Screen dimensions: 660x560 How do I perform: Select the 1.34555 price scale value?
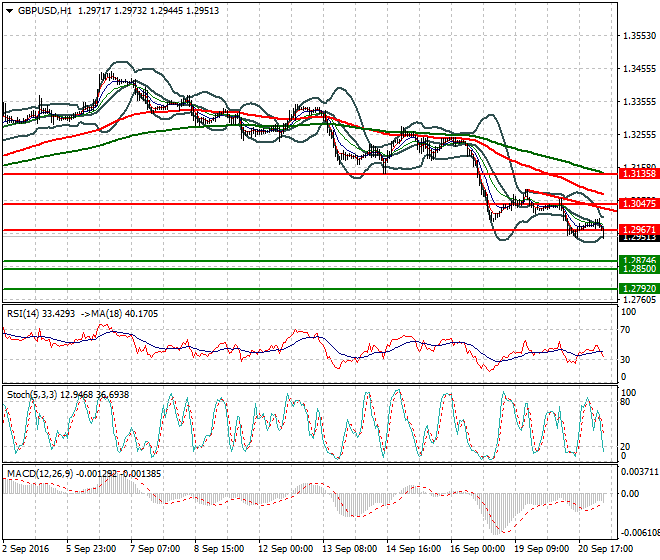(x=639, y=69)
